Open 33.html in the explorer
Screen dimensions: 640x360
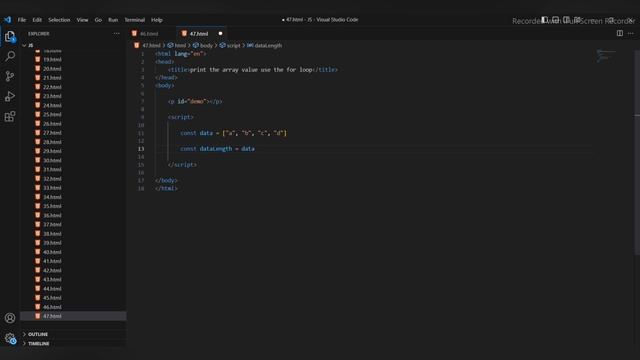coord(52,188)
